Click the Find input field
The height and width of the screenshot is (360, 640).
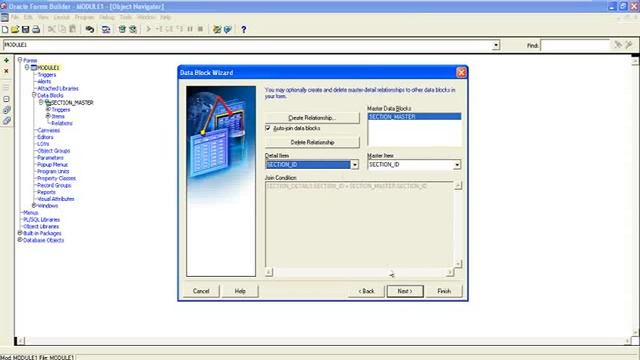tap(575, 45)
